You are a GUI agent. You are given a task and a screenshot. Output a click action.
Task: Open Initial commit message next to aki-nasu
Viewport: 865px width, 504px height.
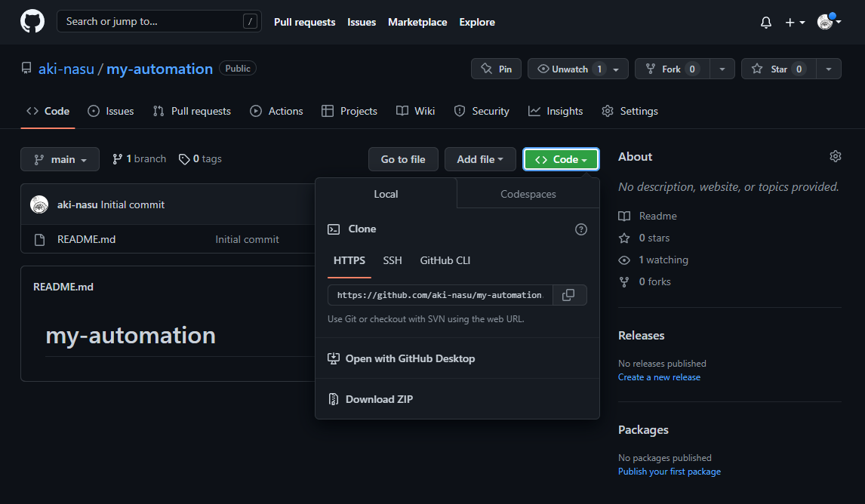[132, 204]
